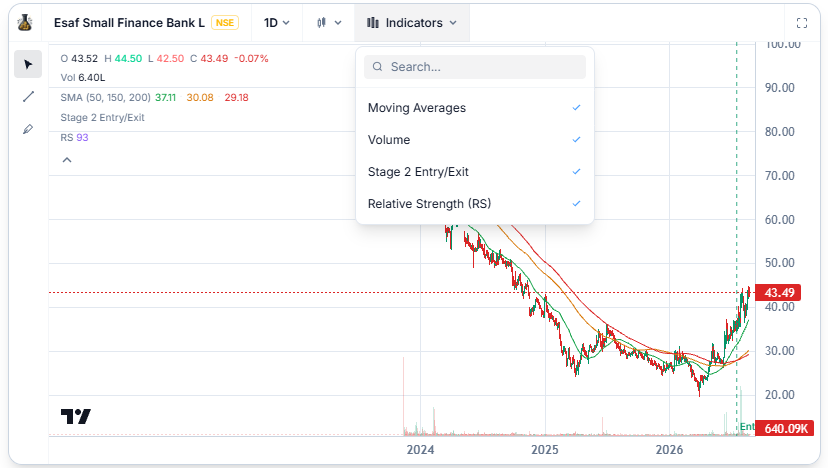The height and width of the screenshot is (468, 828).
Task: Click the -0.07% change value
Action: click(251, 58)
